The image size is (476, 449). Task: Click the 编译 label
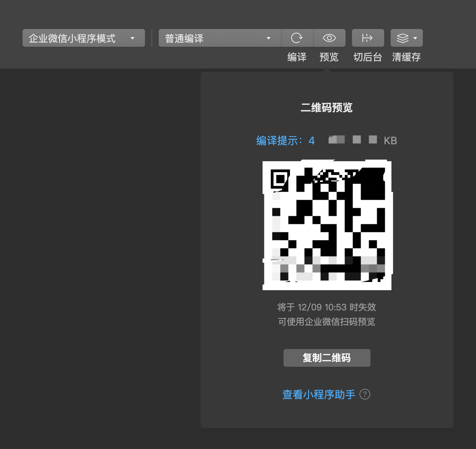tap(297, 57)
